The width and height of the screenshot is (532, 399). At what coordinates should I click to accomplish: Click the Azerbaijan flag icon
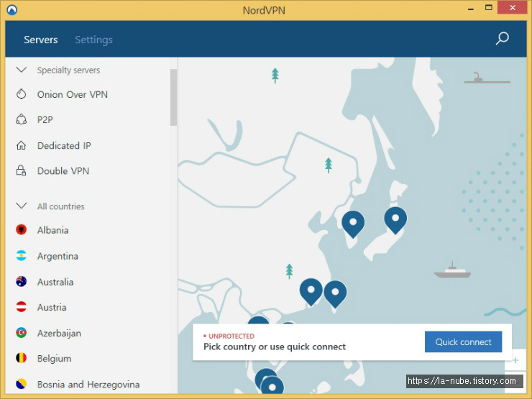pyautogui.click(x=21, y=333)
